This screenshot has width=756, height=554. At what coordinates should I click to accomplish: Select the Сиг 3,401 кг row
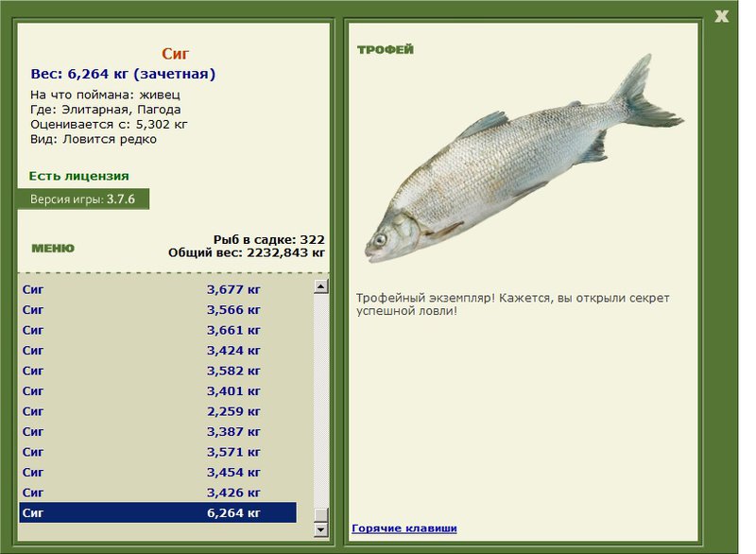pos(158,391)
